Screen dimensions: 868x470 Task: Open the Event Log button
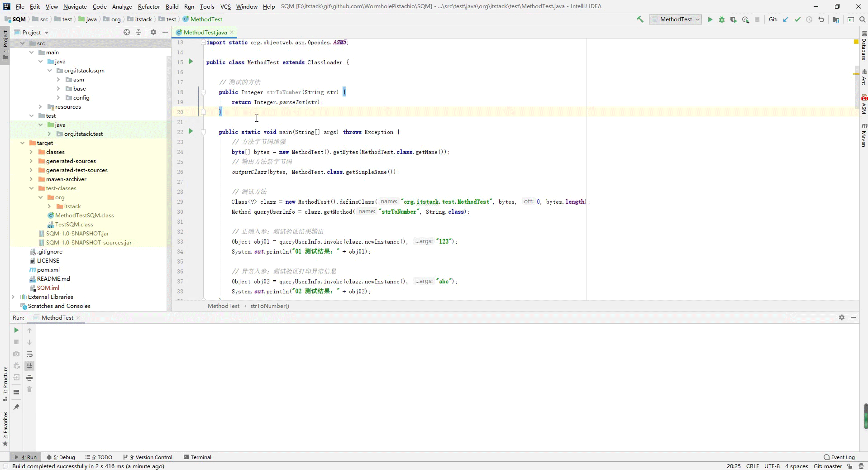[x=839, y=457]
